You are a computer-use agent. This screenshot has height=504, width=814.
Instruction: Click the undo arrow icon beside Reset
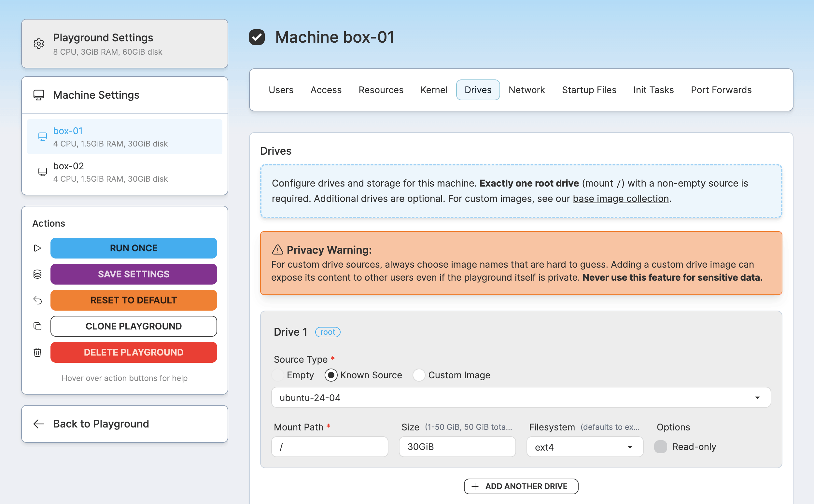point(37,300)
